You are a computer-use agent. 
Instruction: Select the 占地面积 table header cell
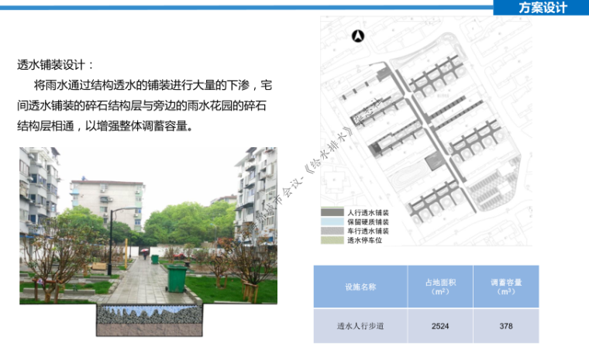point(439,287)
